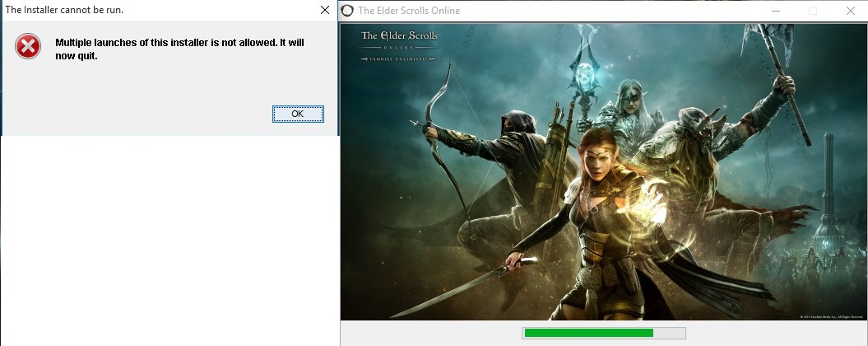Close the Elder Scrolls Online window

[850, 11]
